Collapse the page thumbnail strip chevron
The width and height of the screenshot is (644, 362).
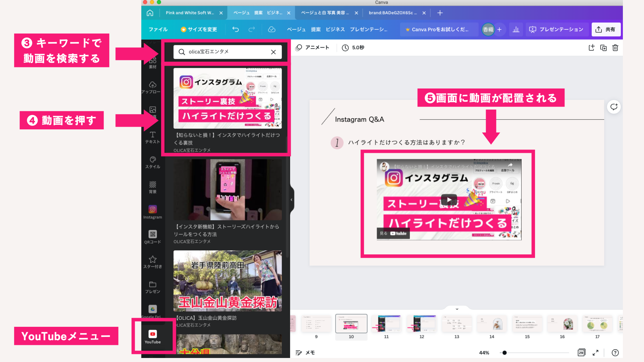coord(456,308)
